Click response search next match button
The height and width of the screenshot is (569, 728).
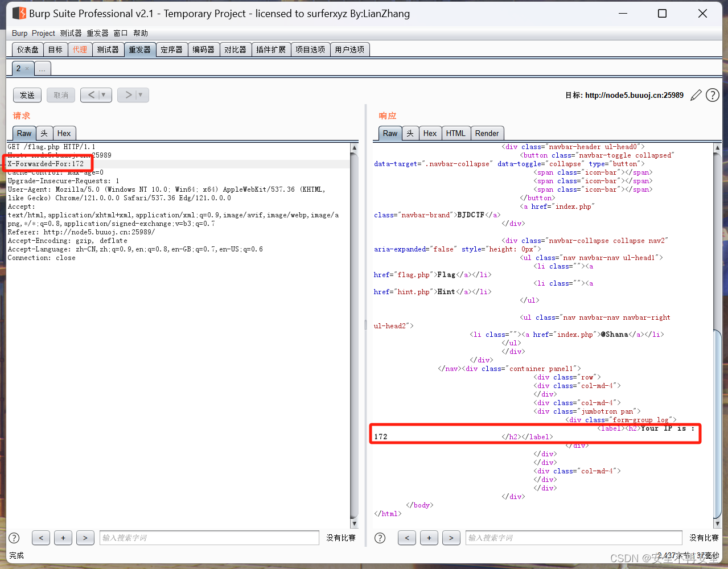451,538
